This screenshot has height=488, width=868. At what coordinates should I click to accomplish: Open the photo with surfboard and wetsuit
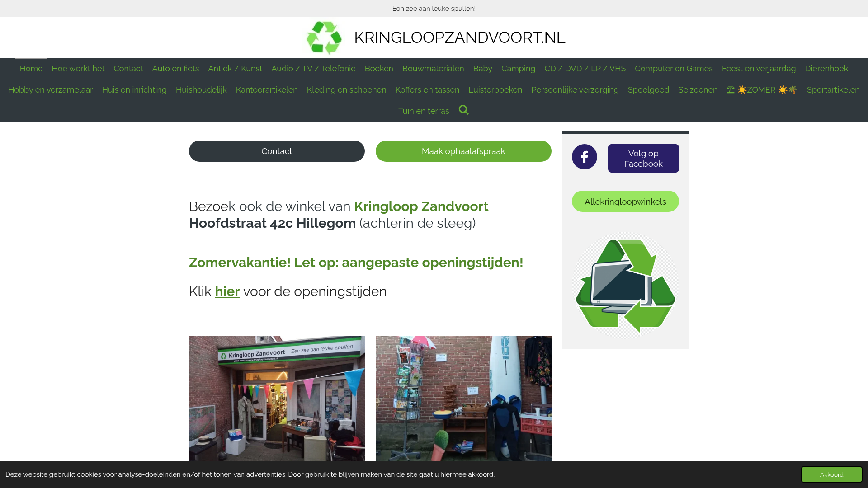(463, 399)
